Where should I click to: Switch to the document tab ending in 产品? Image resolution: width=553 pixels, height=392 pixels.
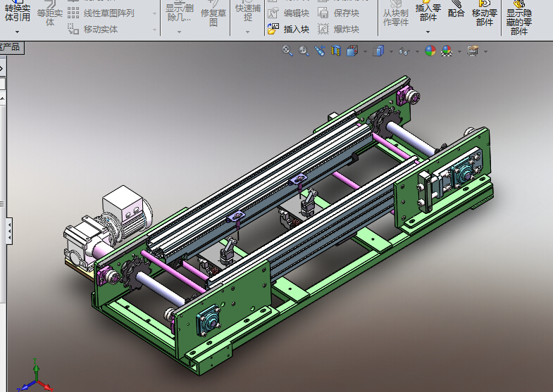11,48
